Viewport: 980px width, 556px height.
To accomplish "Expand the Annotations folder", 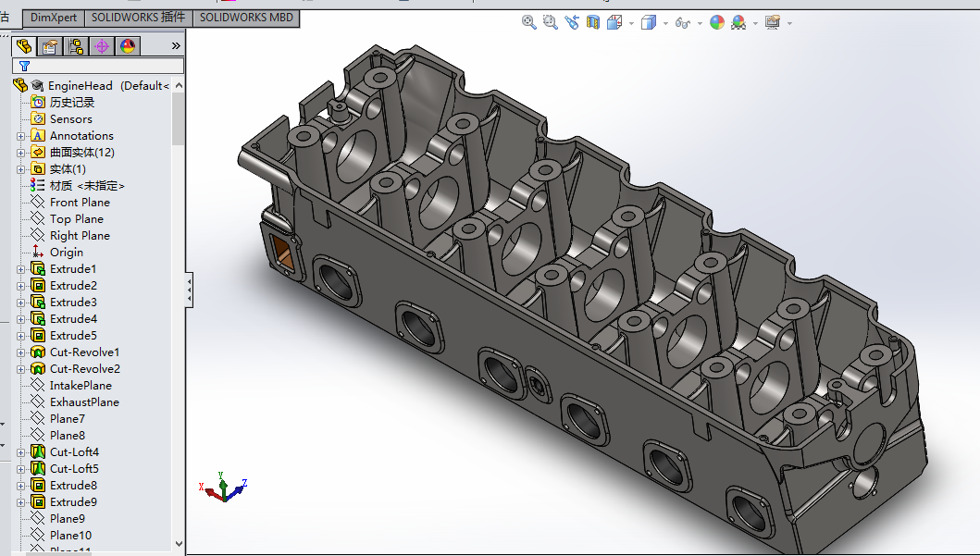I will point(20,136).
